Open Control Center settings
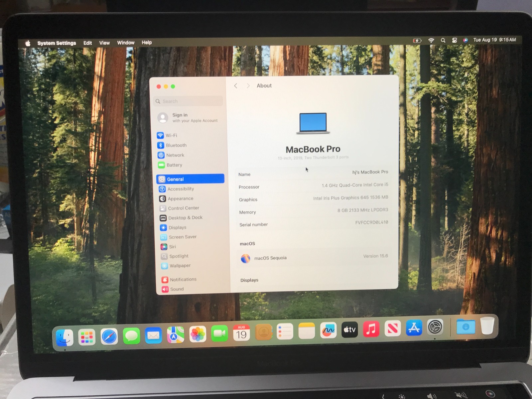The image size is (532, 399). pos(183,208)
